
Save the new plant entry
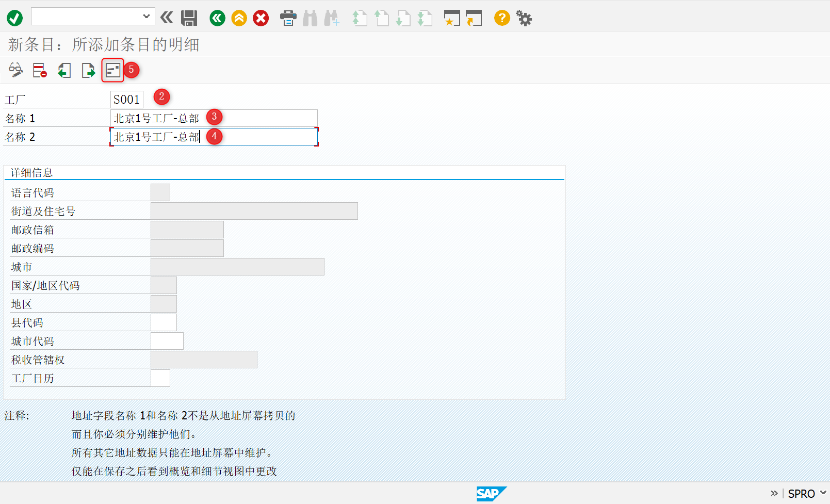(x=188, y=18)
